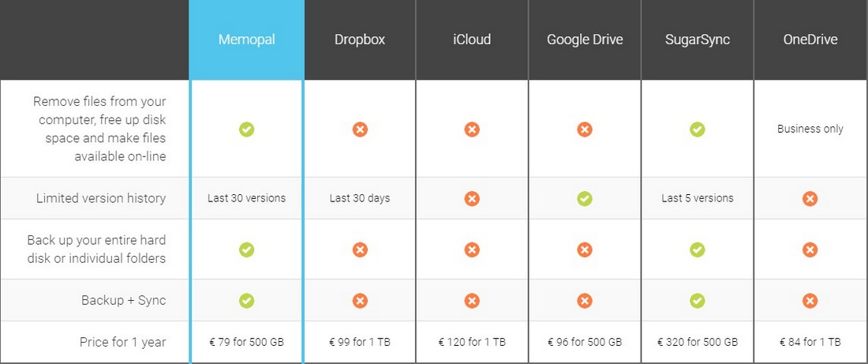The image size is (868, 364).
Task: Click OneDrive's red cross in Backup + Sync row
Action: (x=810, y=301)
